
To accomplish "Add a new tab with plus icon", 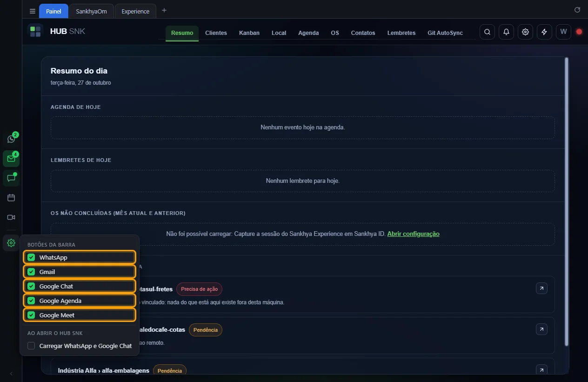I will click(164, 11).
